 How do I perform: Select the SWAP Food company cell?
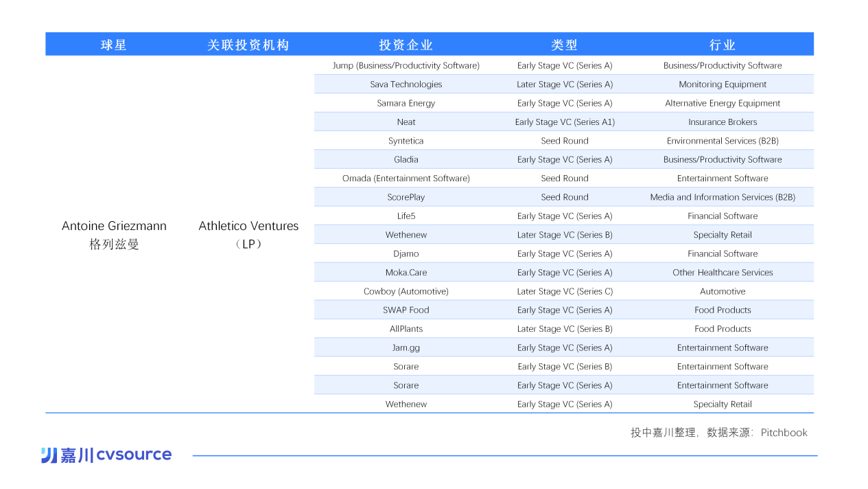(x=406, y=310)
